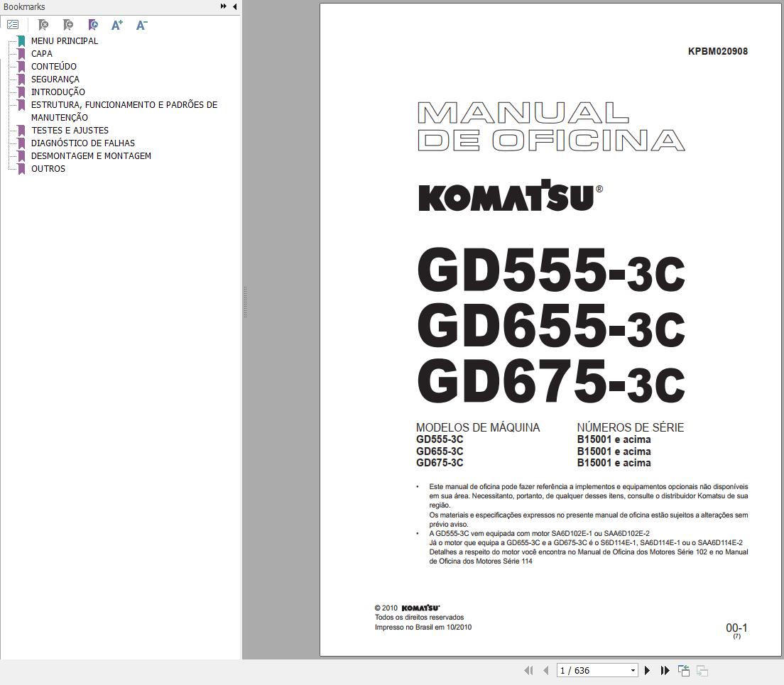Click the KPBM020908 document code
784x685 pixels.
(717, 51)
